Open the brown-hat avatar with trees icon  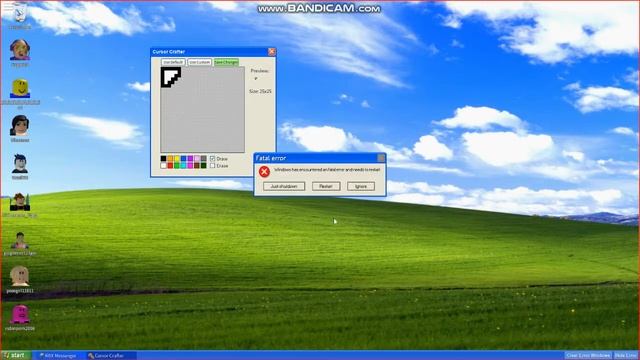tap(20, 202)
